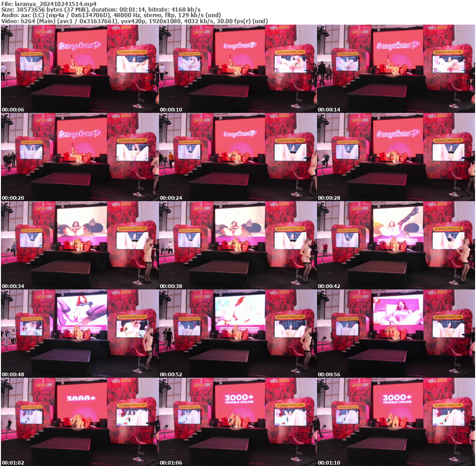Click the thumbnail at 00:00:14
Viewport: 476px width, 466px height.
(396, 68)
